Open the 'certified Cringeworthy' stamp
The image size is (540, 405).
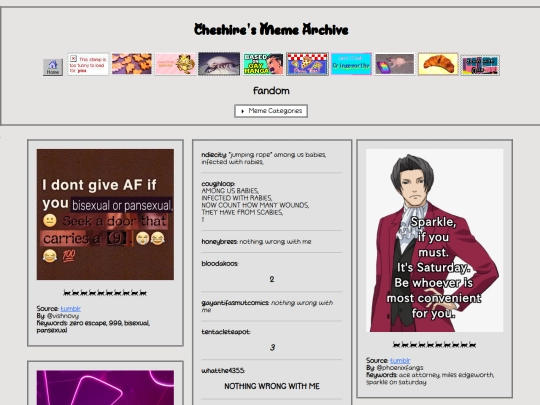pyautogui.click(x=351, y=64)
